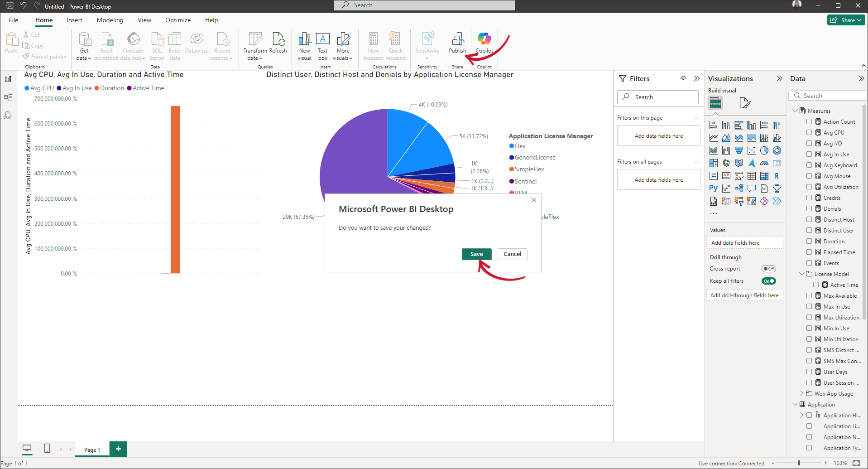This screenshot has width=868, height=469.
Task: Enable the Cross-report toggle
Action: (768, 269)
